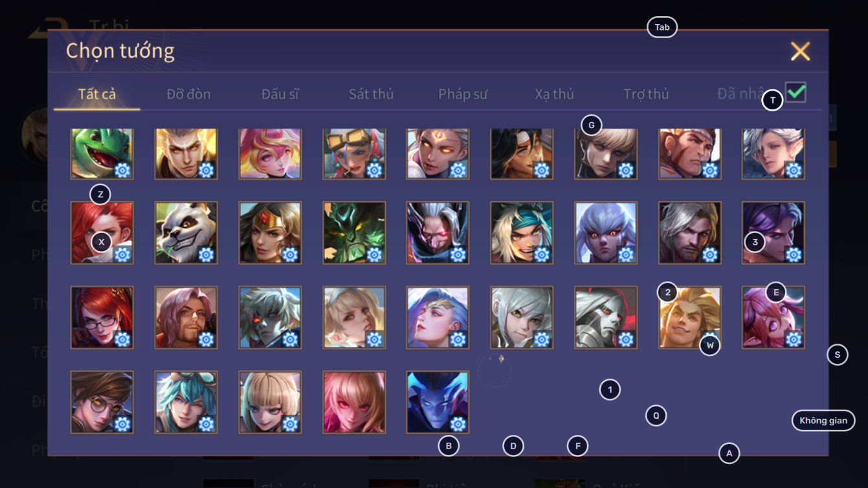
Task: Pick the pink-haired red-eyed hero portrait
Action: [354, 402]
